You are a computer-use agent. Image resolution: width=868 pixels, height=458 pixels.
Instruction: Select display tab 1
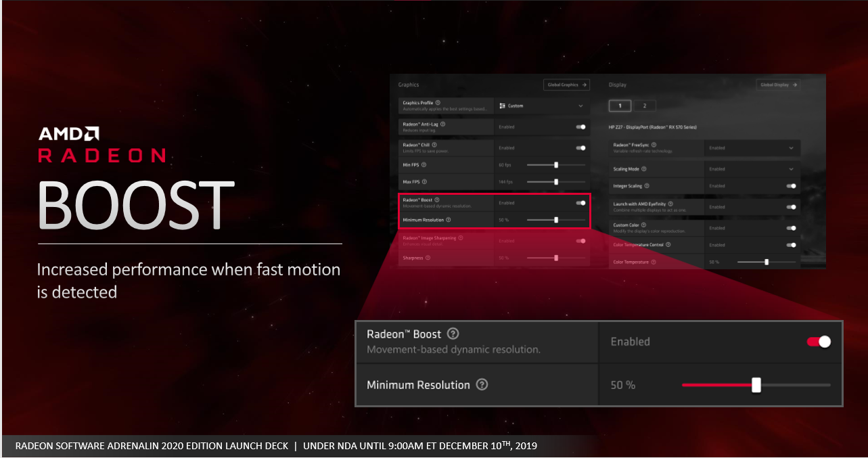click(x=620, y=106)
